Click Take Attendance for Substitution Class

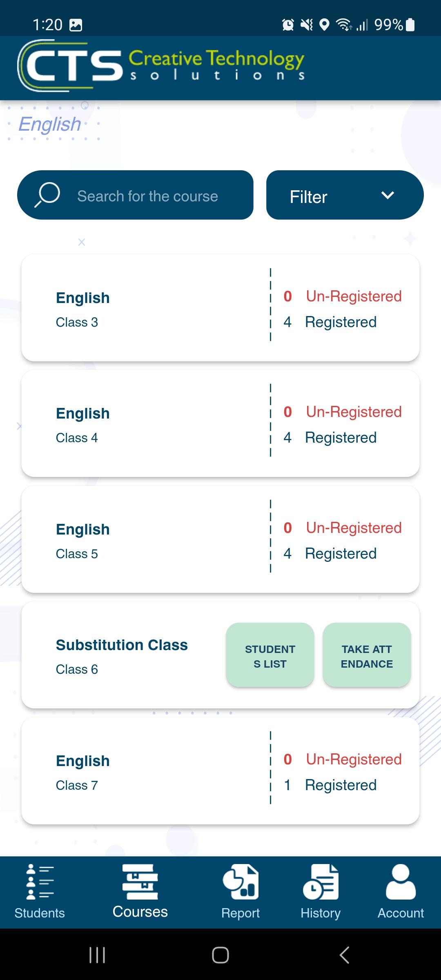coord(367,655)
